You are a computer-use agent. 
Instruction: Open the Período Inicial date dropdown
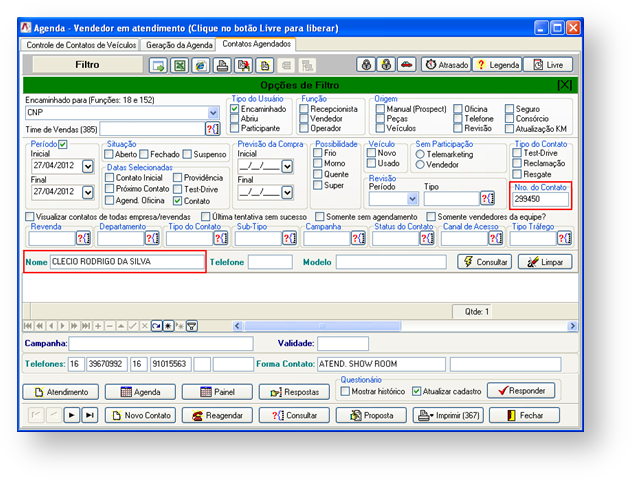[x=87, y=166]
